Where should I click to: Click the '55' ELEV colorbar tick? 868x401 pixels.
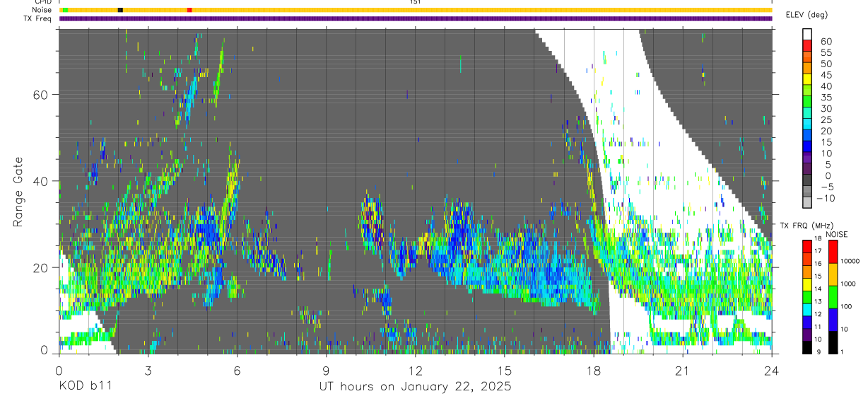pyautogui.click(x=826, y=52)
